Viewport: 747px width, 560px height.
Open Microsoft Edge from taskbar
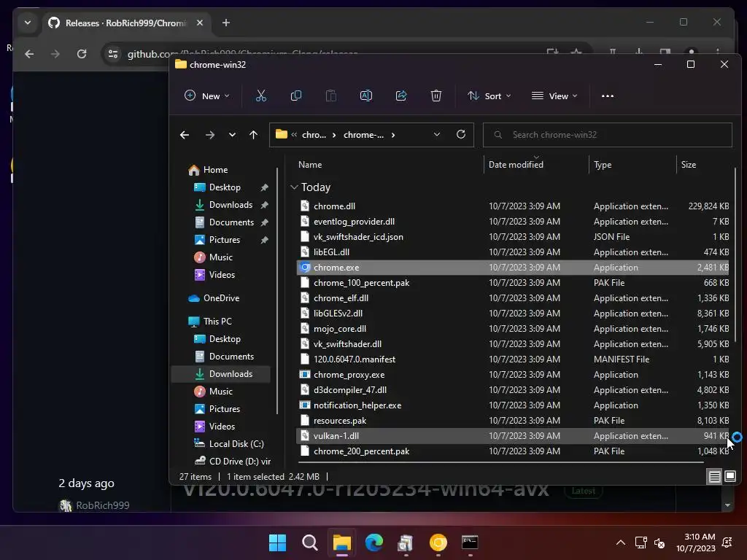374,542
